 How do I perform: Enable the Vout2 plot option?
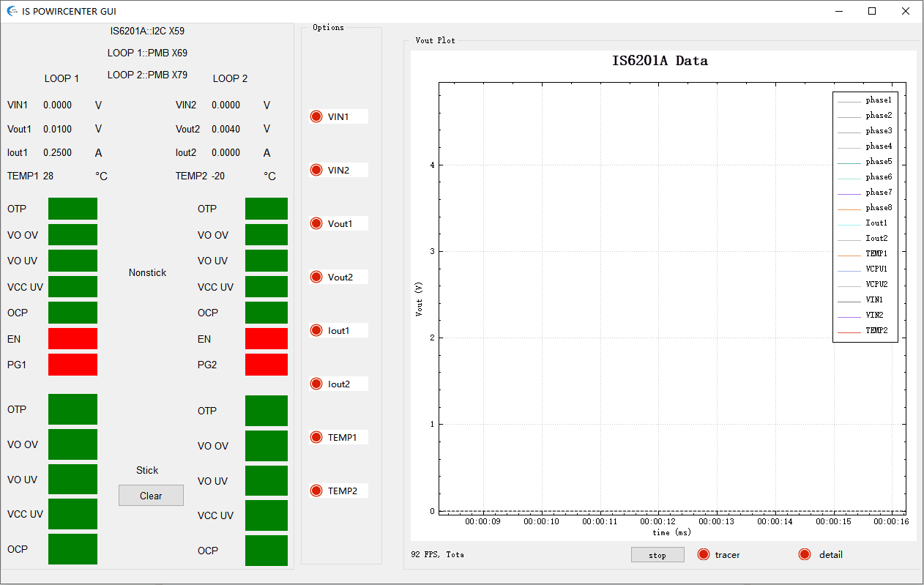pos(316,277)
